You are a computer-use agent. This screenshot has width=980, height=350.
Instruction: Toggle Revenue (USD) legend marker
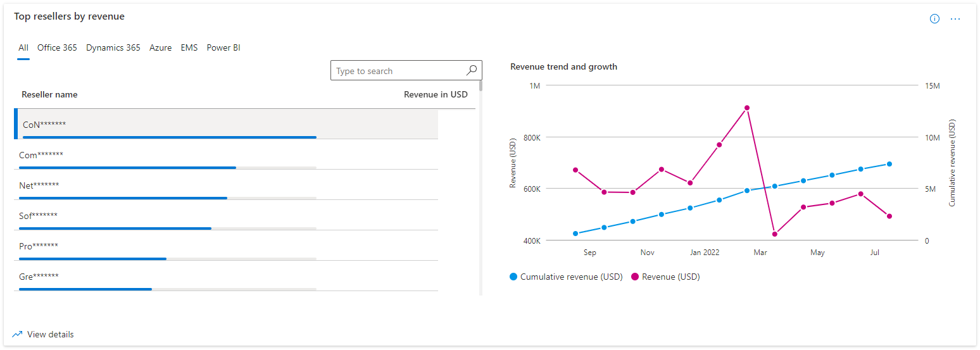tap(635, 277)
